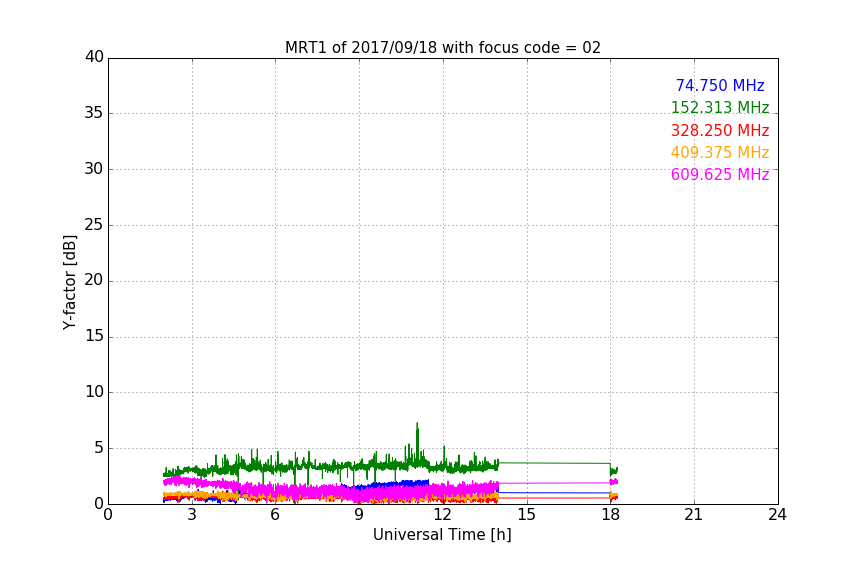Click y-axis tick value 35

pos(94,113)
